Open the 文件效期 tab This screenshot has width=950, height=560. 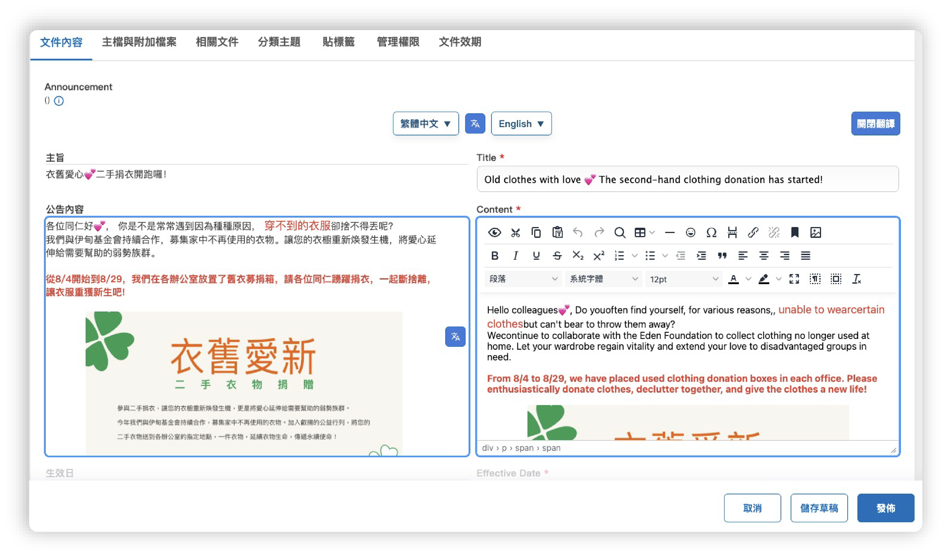[460, 42]
